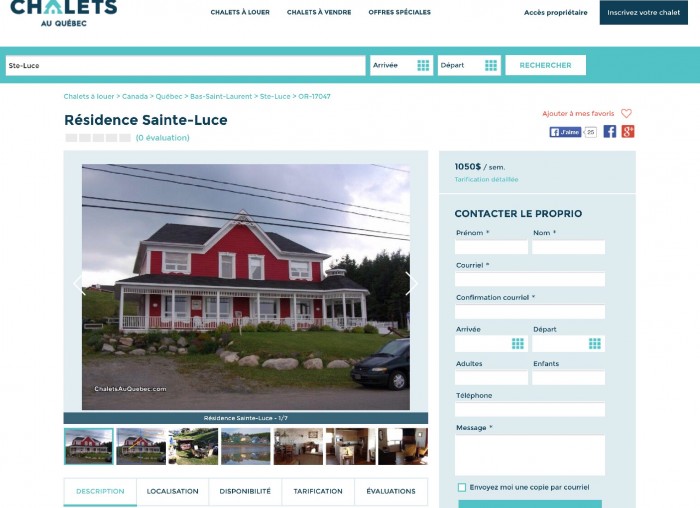Screen dimensions: 700x508
Task: Share listing via Google Plus icon
Action: (628, 131)
